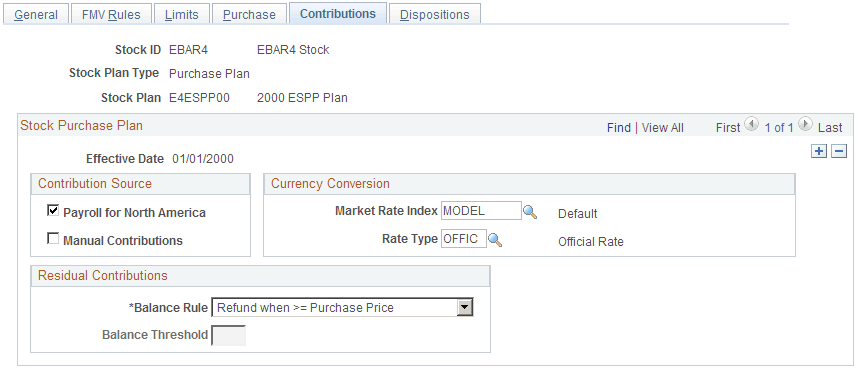Click the View All link

(663, 128)
